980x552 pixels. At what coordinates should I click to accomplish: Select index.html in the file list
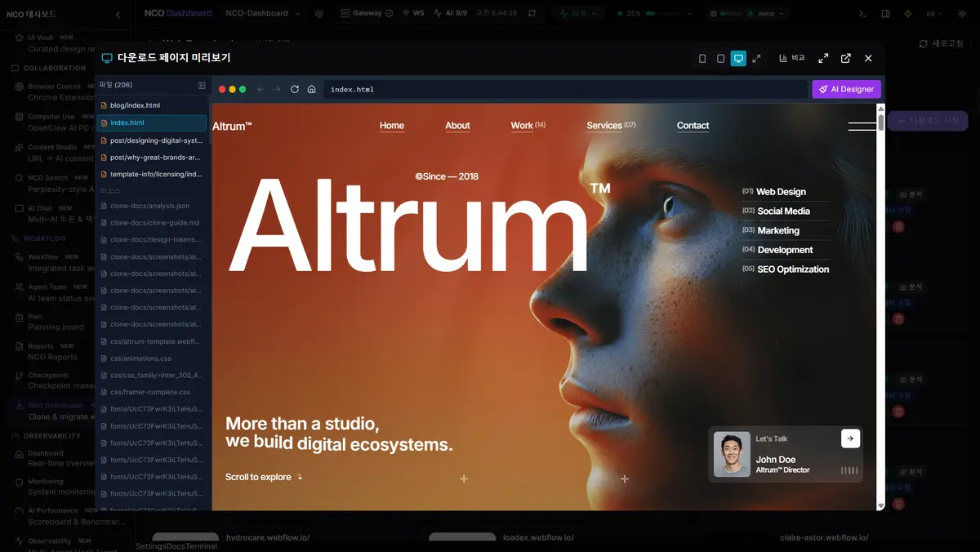tap(152, 122)
